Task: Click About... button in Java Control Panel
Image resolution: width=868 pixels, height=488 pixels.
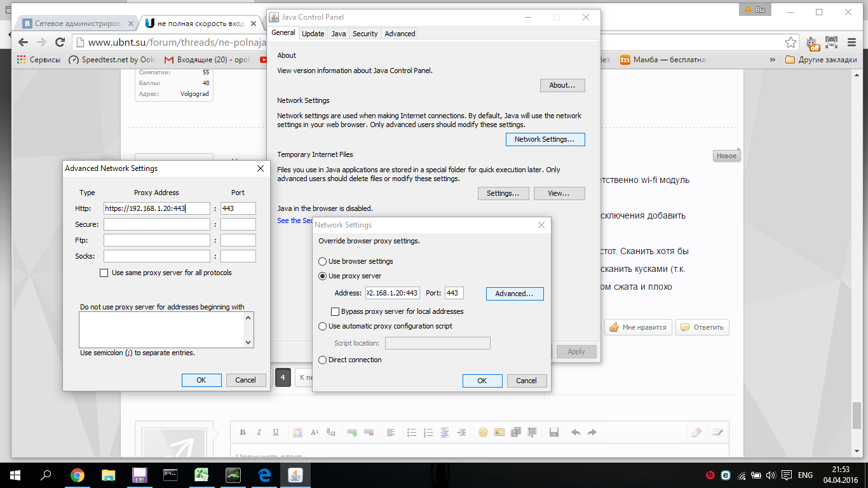Action: (562, 85)
